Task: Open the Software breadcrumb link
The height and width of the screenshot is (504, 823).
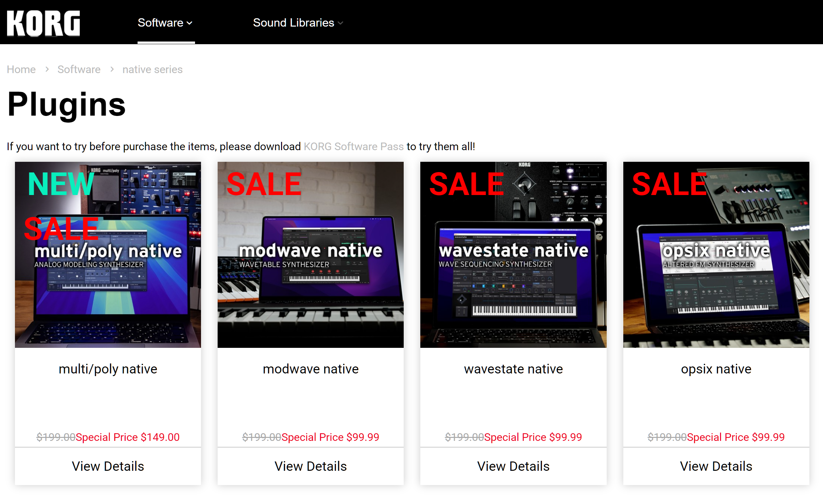Action: click(79, 69)
